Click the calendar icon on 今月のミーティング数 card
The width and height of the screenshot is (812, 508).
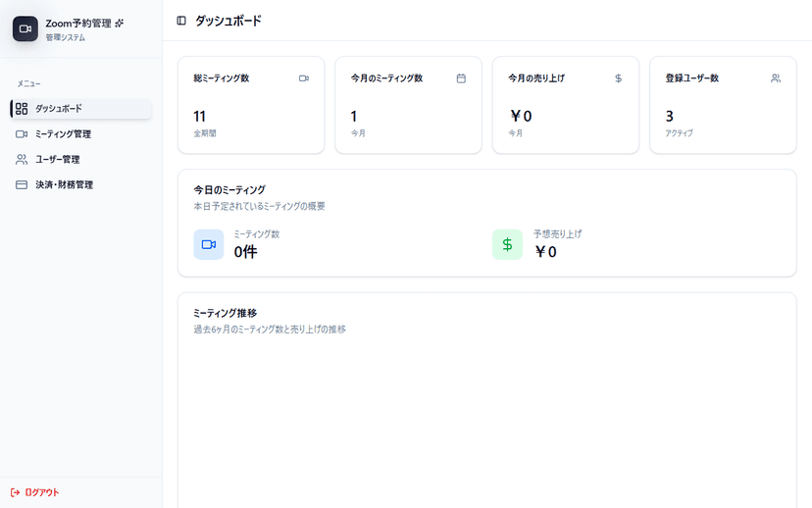click(461, 78)
